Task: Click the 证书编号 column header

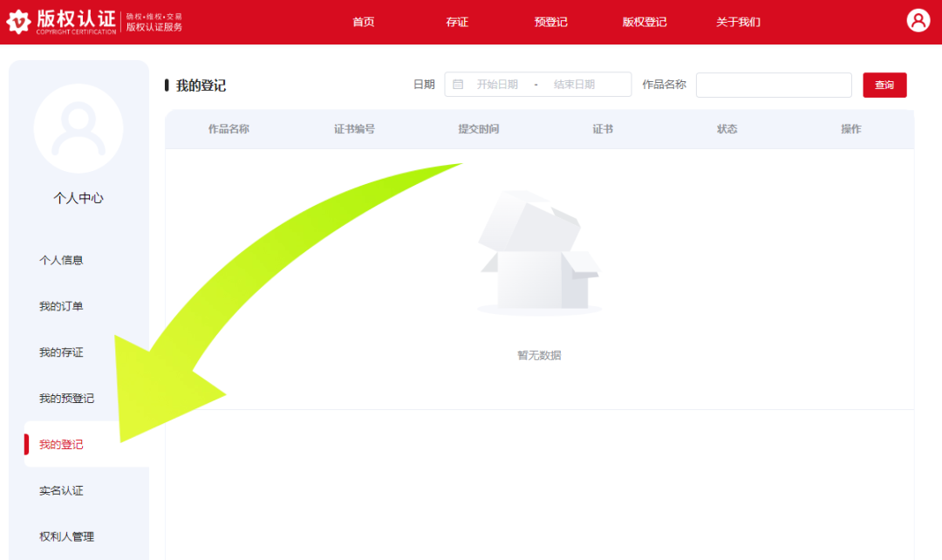Action: tap(354, 129)
